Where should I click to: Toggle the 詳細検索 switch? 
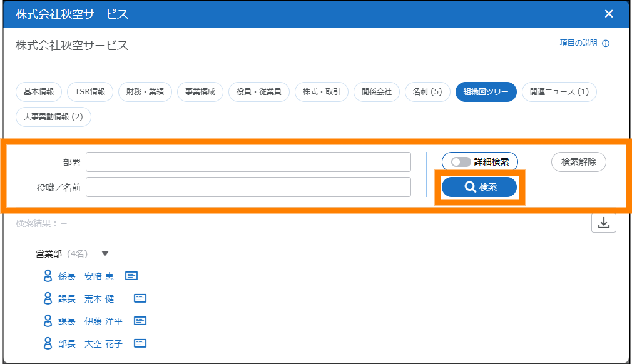461,162
